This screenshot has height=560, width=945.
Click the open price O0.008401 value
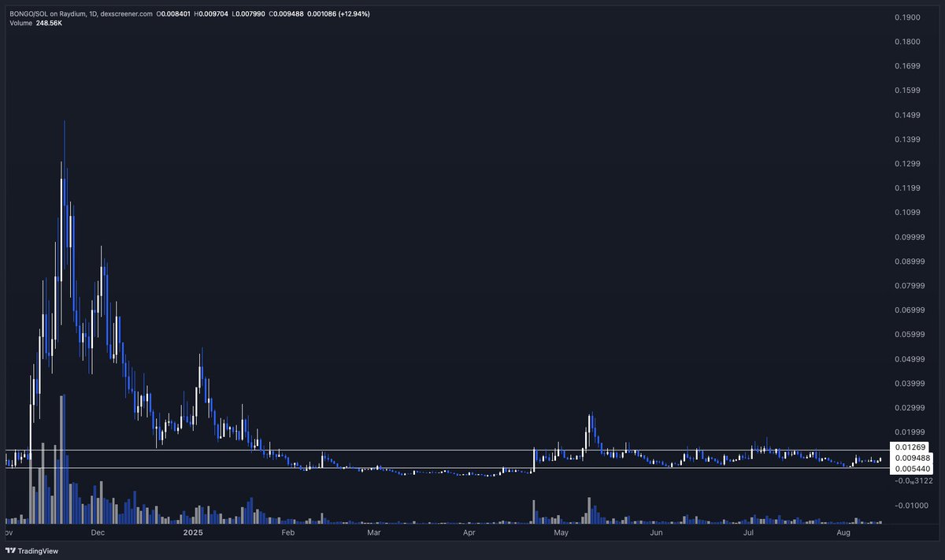coord(173,13)
